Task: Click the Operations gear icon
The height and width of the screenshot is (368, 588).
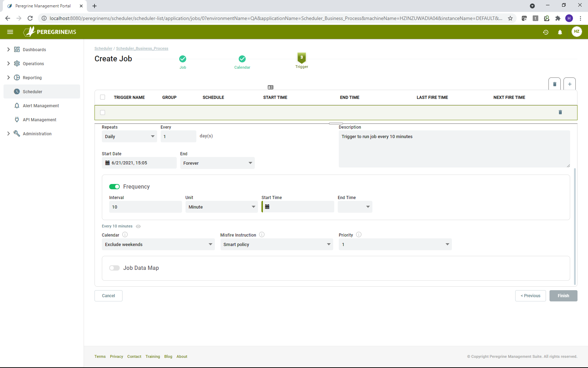Action: [17, 63]
